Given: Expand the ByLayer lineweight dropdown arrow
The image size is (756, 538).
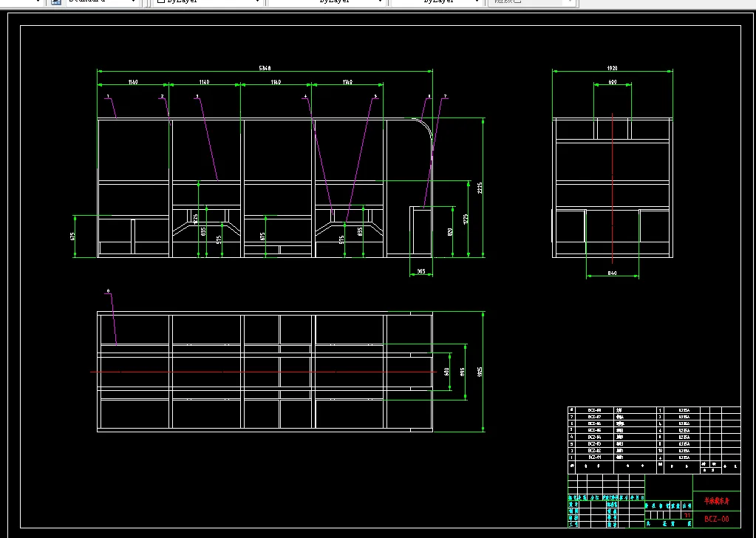Looking at the screenshot, I should tap(477, 1).
